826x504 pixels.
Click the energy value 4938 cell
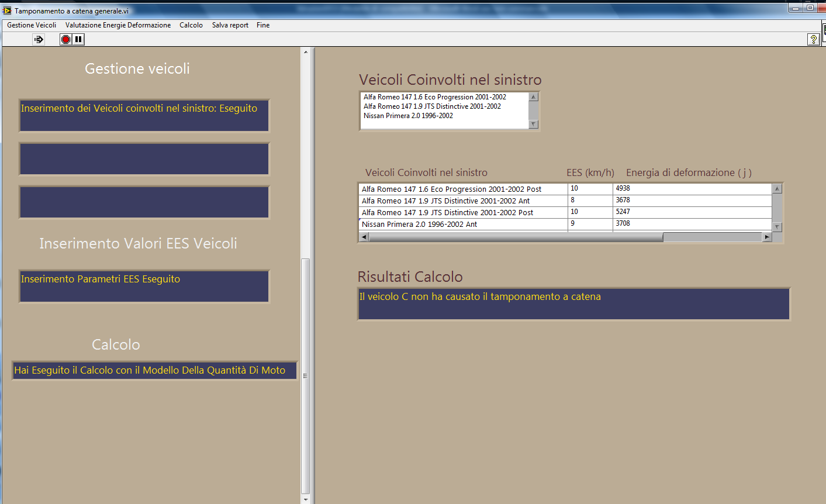[x=693, y=189]
